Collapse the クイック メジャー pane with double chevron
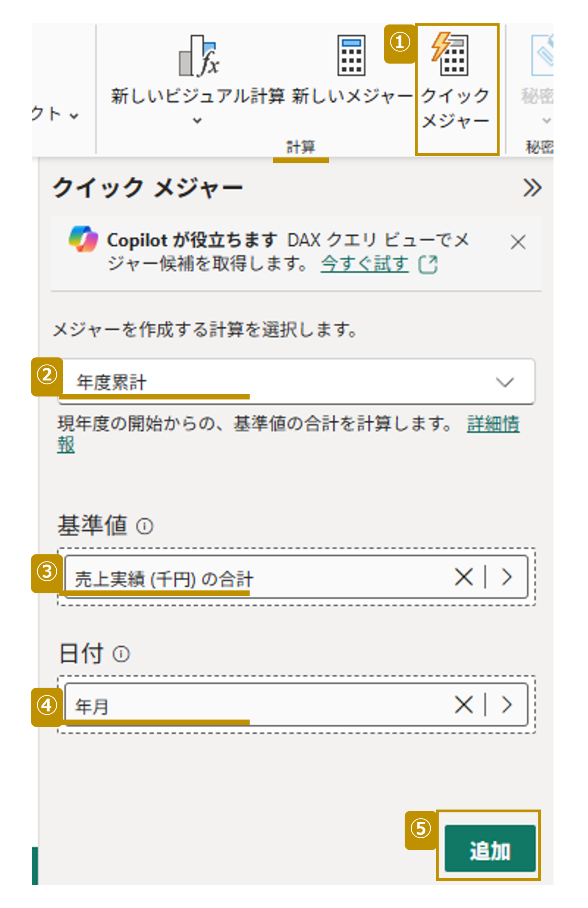This screenshot has height=908, width=588. point(532,188)
